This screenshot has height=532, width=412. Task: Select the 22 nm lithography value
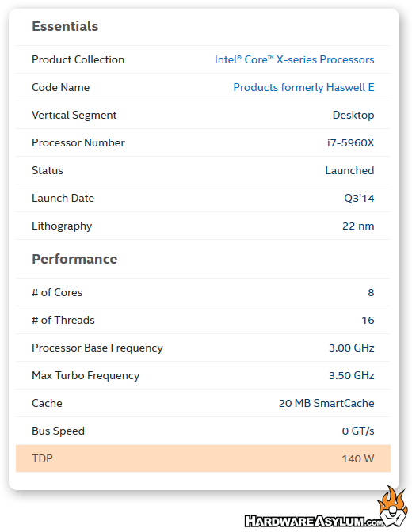358,226
